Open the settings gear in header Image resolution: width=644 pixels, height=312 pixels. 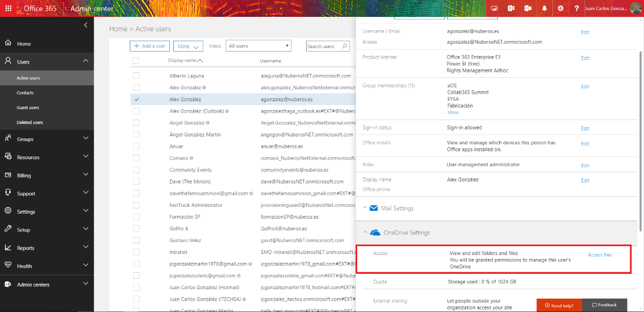click(x=560, y=8)
